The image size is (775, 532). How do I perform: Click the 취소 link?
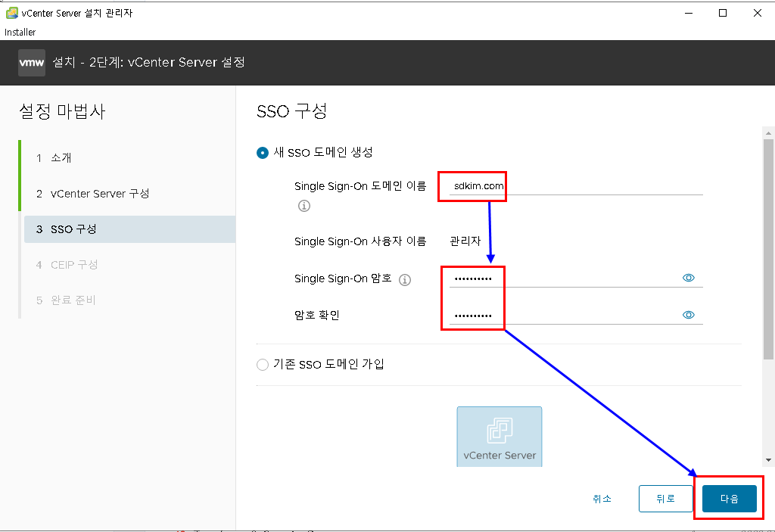point(602,499)
